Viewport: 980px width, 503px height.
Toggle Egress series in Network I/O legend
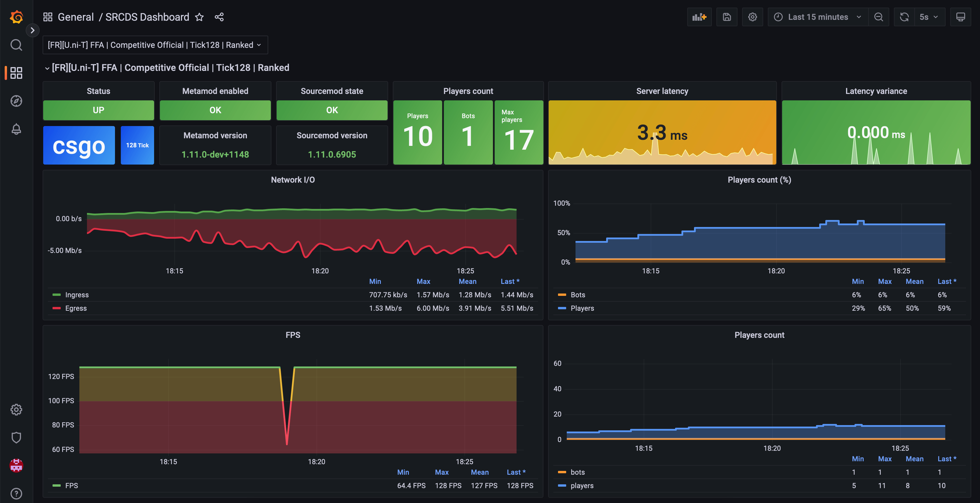coord(76,308)
